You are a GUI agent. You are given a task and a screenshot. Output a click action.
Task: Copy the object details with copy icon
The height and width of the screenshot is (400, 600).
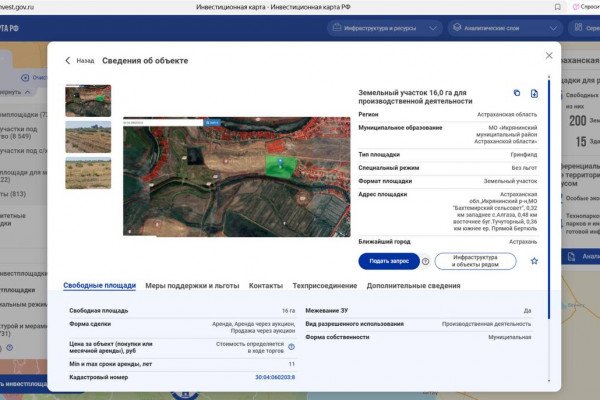517,93
